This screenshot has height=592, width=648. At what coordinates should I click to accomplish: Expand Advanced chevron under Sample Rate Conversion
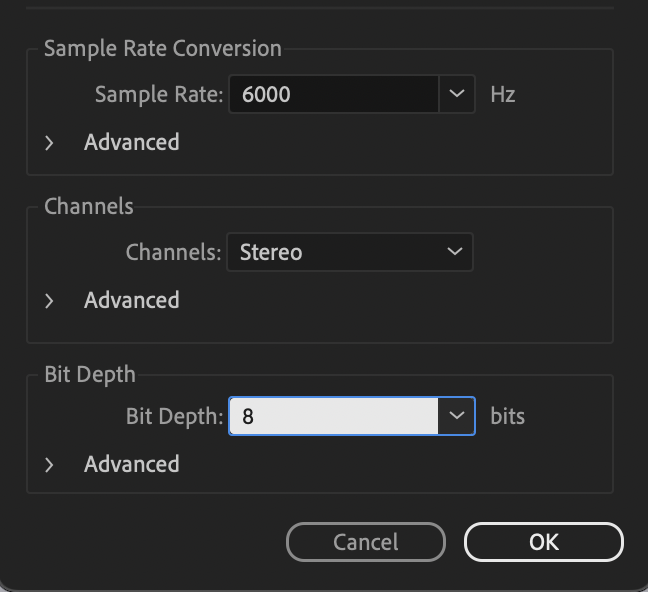tap(49, 143)
